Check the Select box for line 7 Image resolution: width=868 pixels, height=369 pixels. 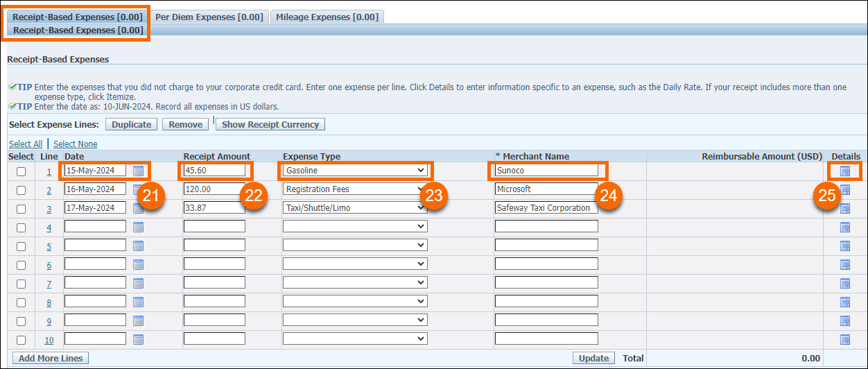[21, 284]
